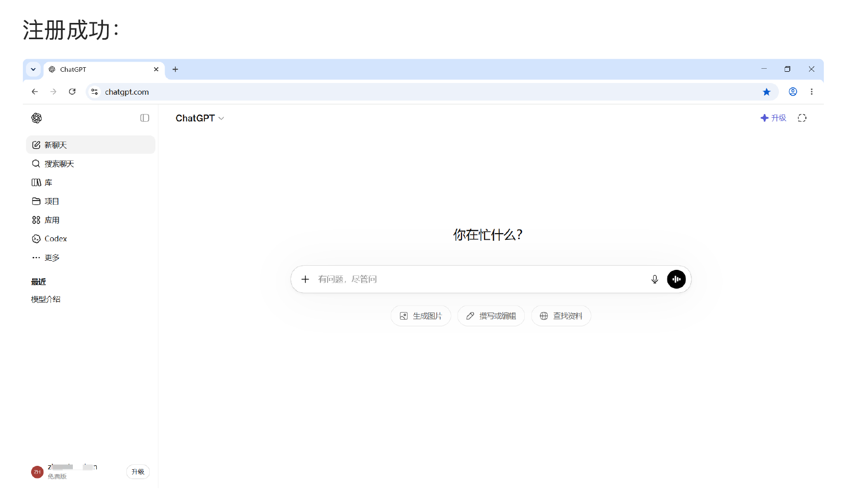Choose the 查找资料 suggestion chip

click(x=561, y=316)
